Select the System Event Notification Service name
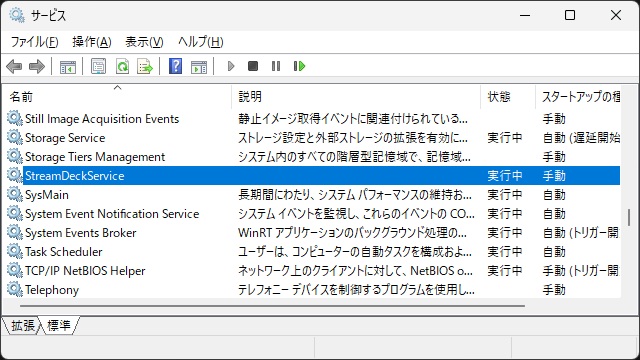The width and height of the screenshot is (640, 360). (x=112, y=214)
